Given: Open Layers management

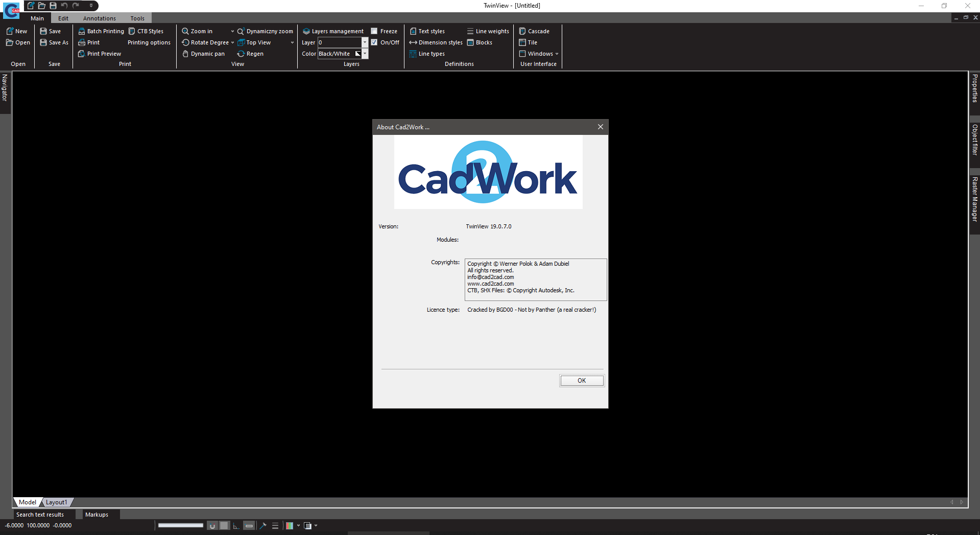Looking at the screenshot, I should pyautogui.click(x=333, y=31).
